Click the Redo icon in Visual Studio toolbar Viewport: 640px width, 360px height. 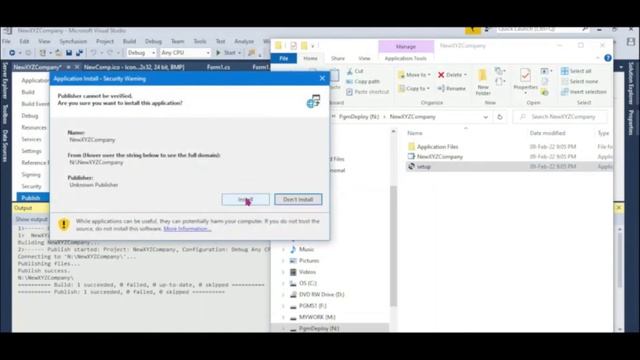(x=110, y=53)
